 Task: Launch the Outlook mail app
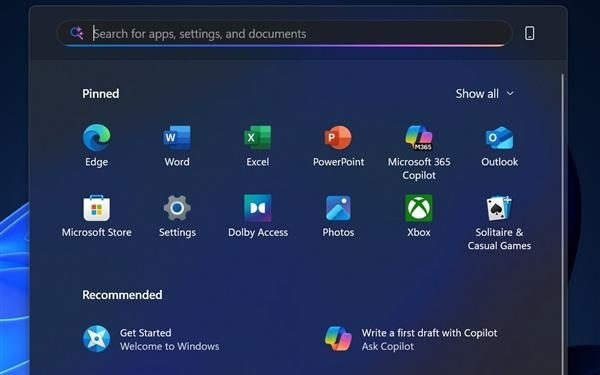point(499,137)
